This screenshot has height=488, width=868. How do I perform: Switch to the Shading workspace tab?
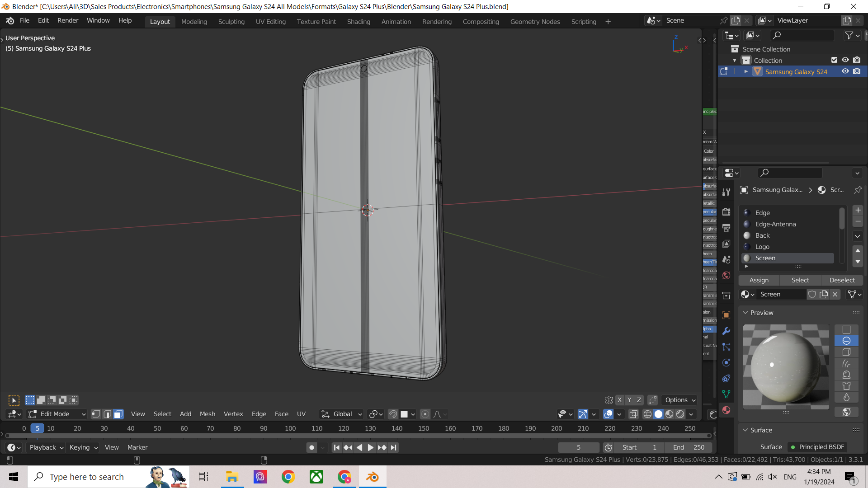click(x=359, y=22)
